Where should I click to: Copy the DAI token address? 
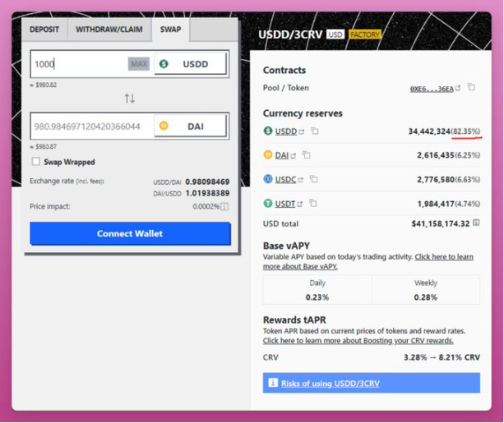[x=306, y=154]
